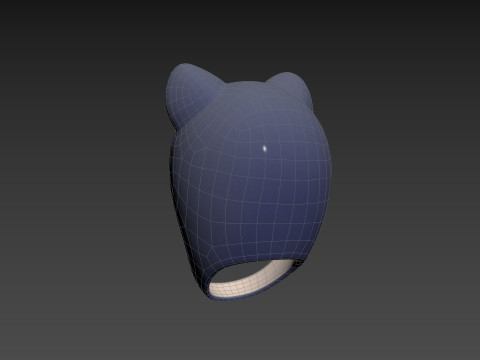Select the smaller right cat ear of hat
Screen dimensions: 480x360
[293, 88]
